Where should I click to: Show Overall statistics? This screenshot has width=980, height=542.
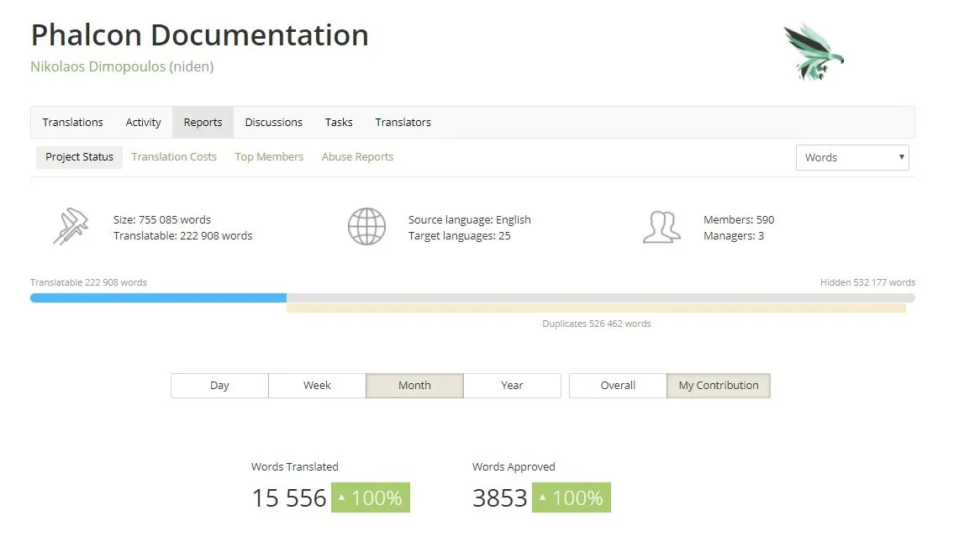(618, 386)
